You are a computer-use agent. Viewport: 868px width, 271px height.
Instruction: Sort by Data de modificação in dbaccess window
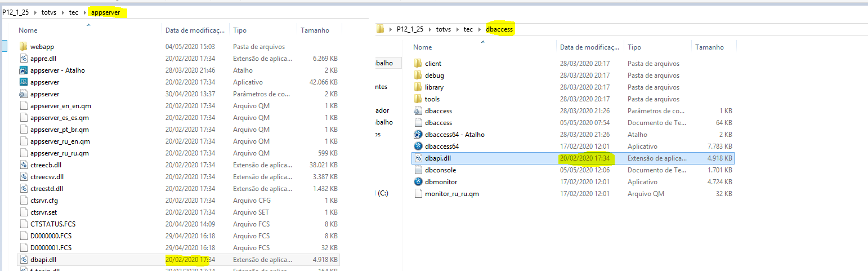[590, 47]
